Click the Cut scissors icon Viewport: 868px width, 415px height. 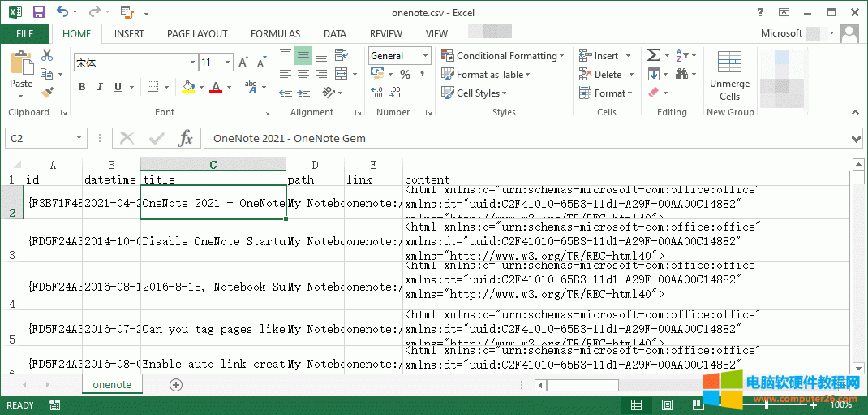[47, 55]
